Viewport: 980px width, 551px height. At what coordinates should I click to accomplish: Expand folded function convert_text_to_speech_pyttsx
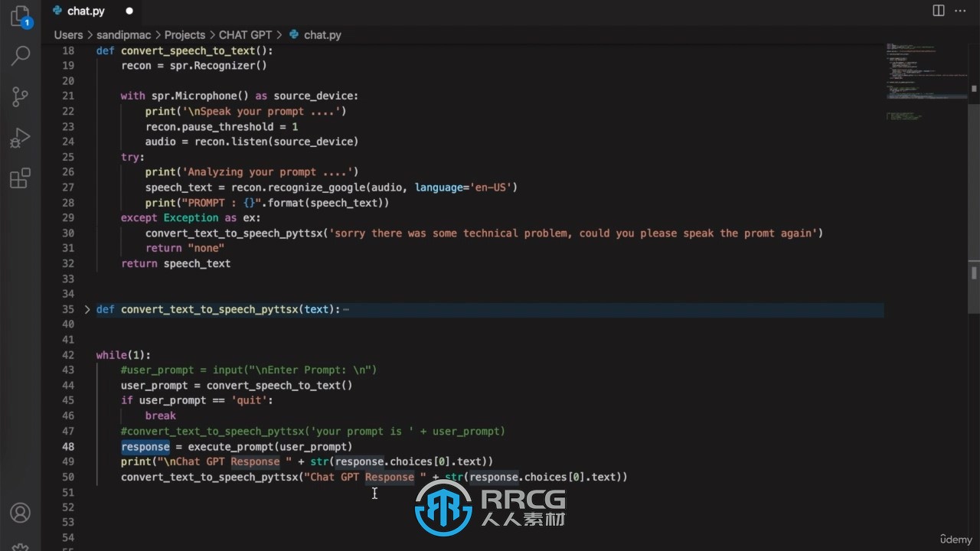click(x=87, y=309)
